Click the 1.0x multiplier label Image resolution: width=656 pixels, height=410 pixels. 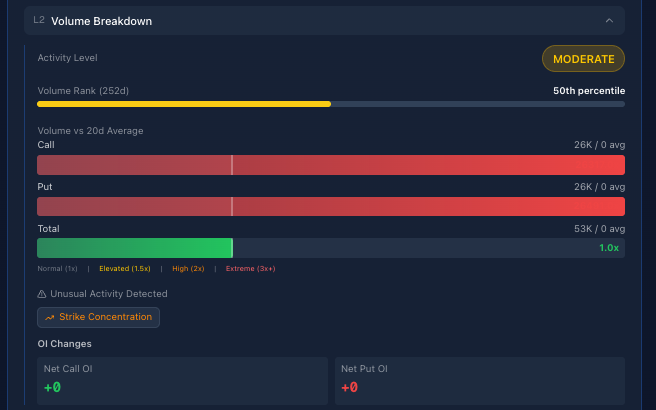point(608,248)
